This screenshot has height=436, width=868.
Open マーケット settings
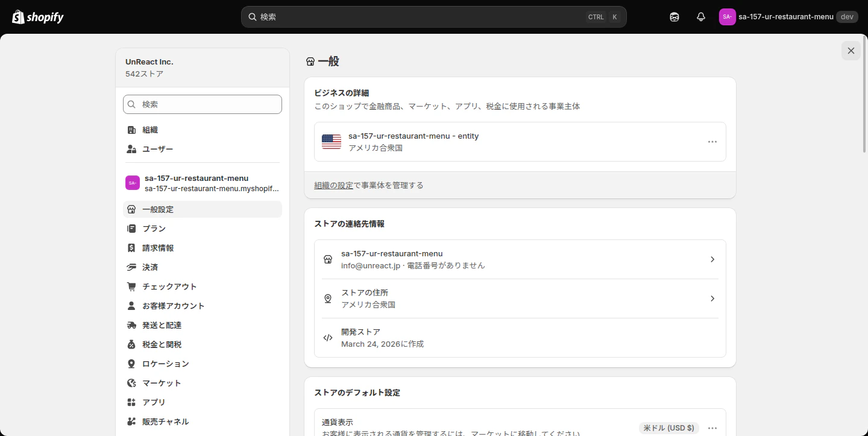(203, 383)
